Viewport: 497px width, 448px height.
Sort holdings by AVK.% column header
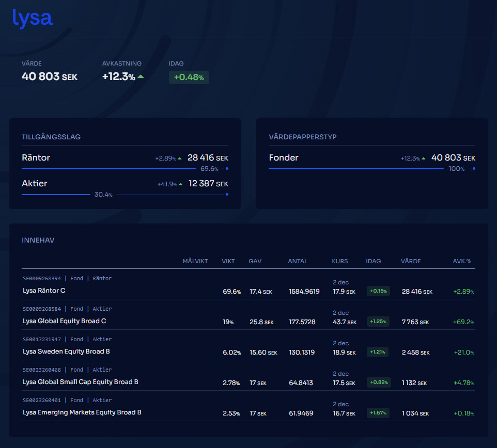coord(462,261)
